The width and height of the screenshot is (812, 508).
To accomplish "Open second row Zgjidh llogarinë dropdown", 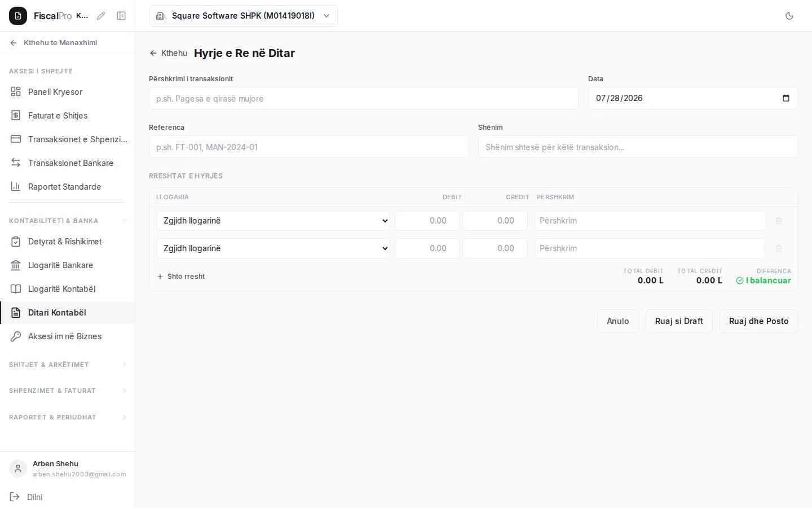I will (x=273, y=248).
